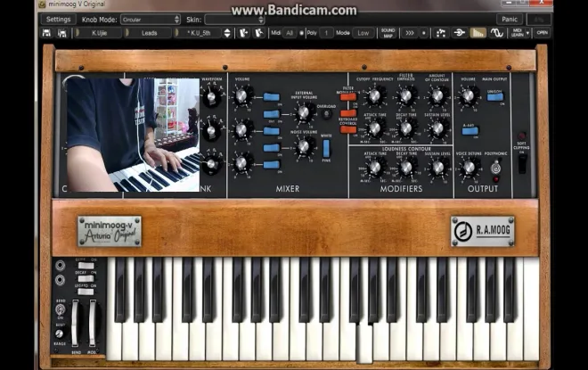Click the External Input Volume knob
Viewport: 588px width, 370px height.
304,112
